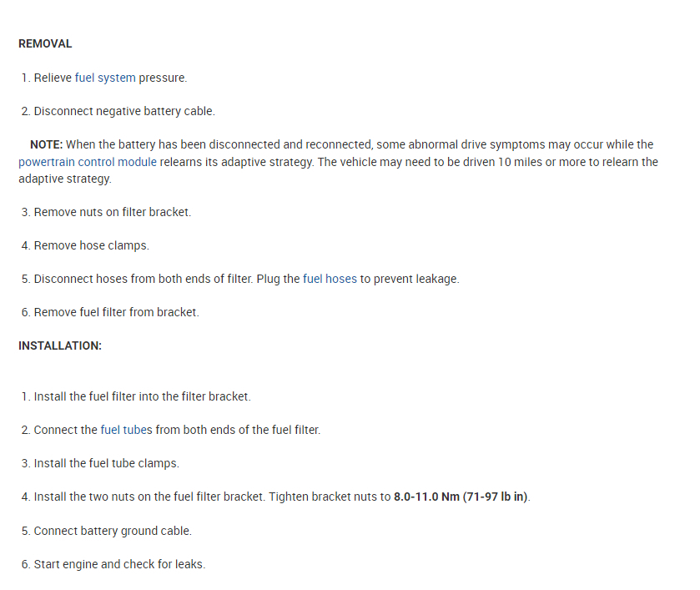Screen dimensions: 700x590
Task: Follow the "powertrain control module" link
Action: click(x=88, y=162)
